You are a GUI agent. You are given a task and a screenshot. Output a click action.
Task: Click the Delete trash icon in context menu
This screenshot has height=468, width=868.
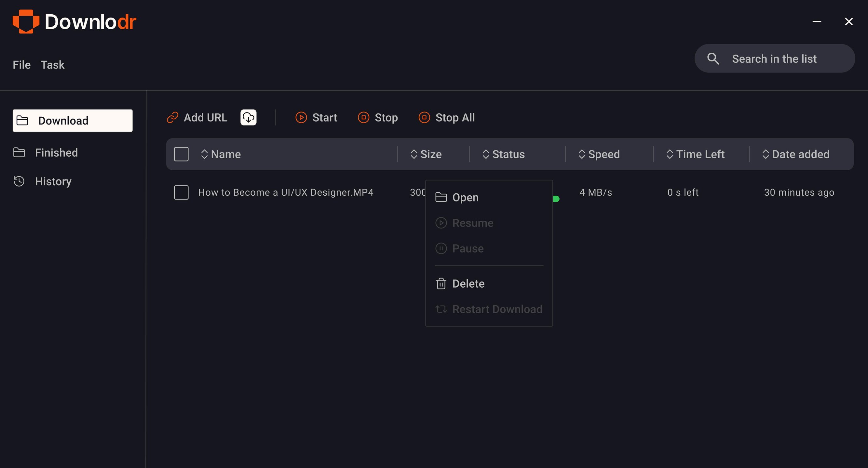(441, 283)
